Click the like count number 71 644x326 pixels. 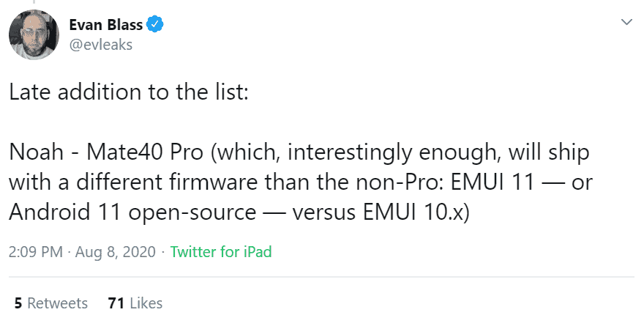(115, 303)
